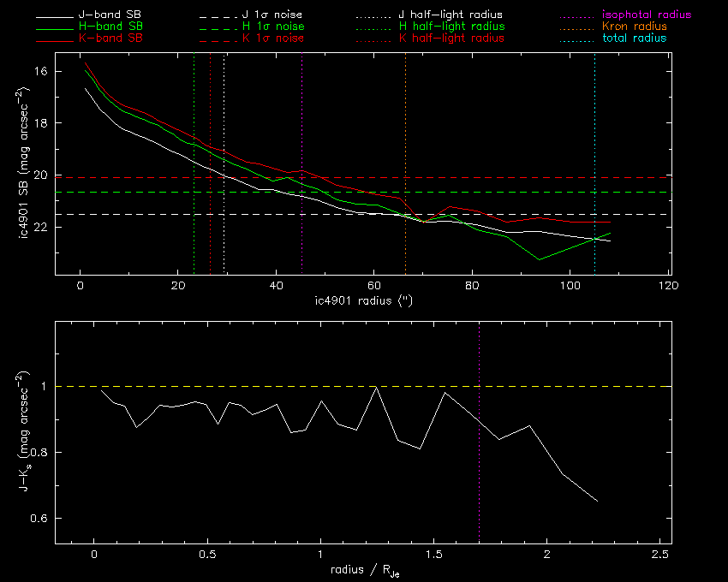The image size is (728, 582).
Task: Click the 120 tick label on the radius axis
Action: [668, 286]
